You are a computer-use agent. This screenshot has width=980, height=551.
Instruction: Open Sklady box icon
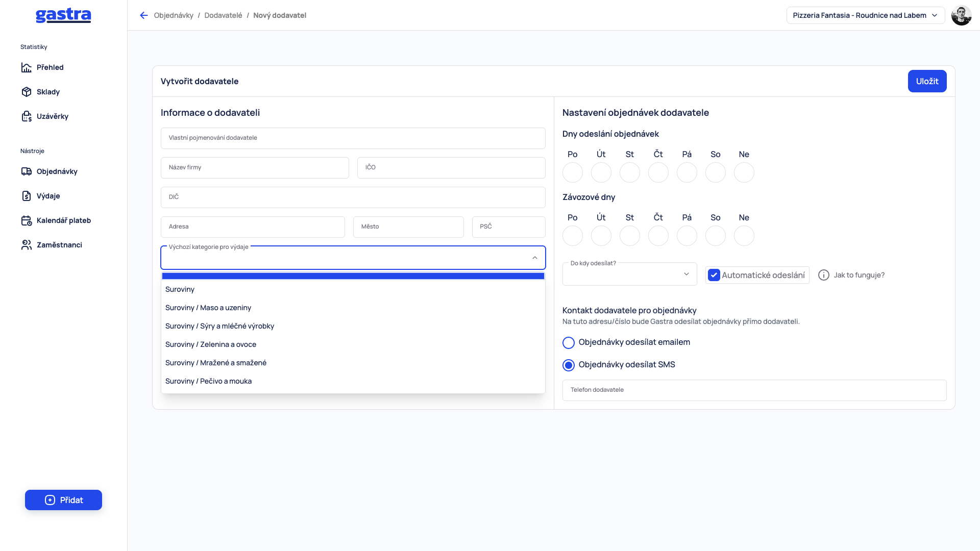27,92
